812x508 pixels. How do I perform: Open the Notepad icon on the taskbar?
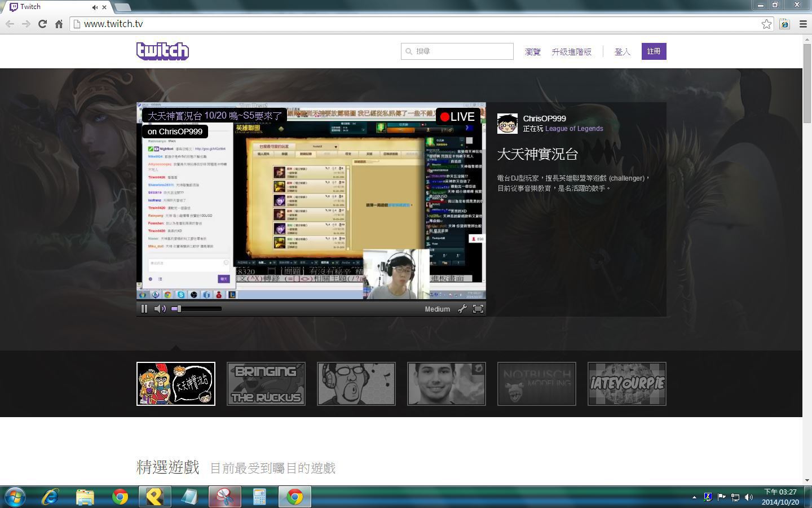[x=190, y=497]
